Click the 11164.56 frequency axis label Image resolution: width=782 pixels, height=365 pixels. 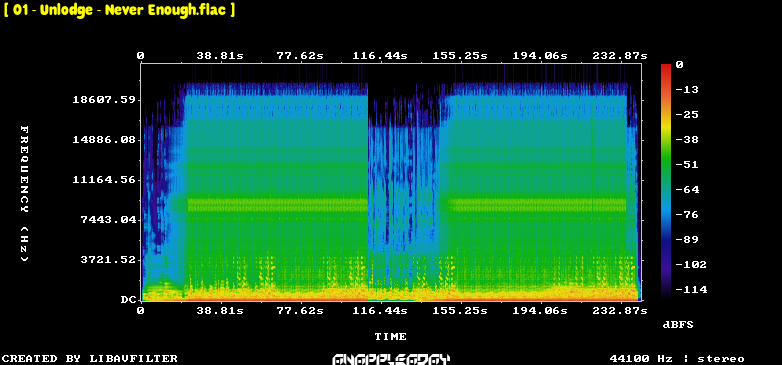pyautogui.click(x=104, y=180)
